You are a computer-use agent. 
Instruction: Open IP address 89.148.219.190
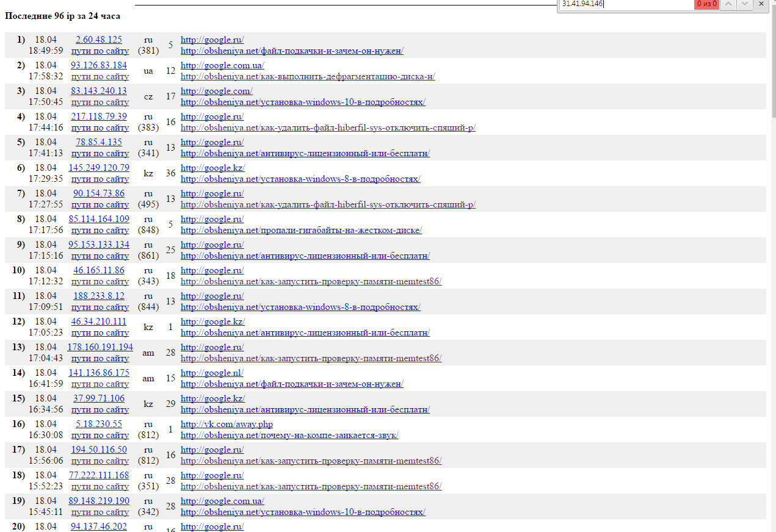coord(99,501)
